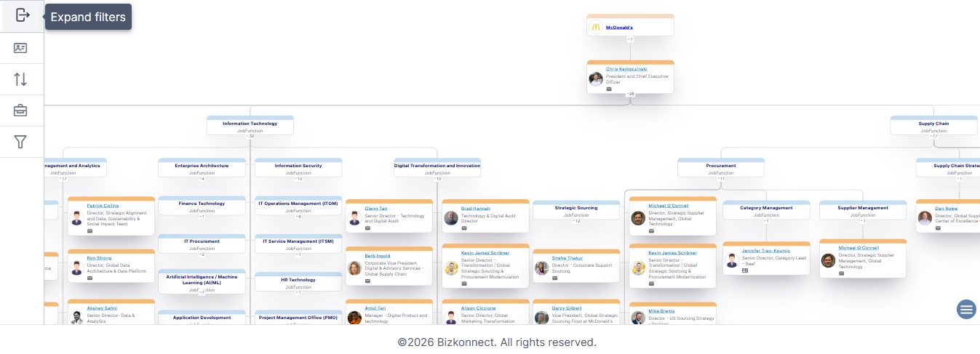Open Chris Kempczinski's profile link

[x=626, y=69]
